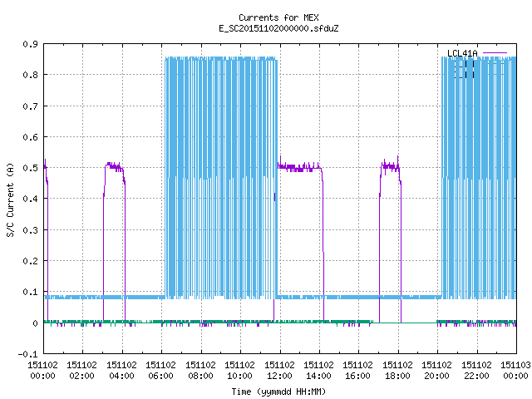Click the x-axis label '151102 02:00'
532x399 pixels.
[x=81, y=371]
